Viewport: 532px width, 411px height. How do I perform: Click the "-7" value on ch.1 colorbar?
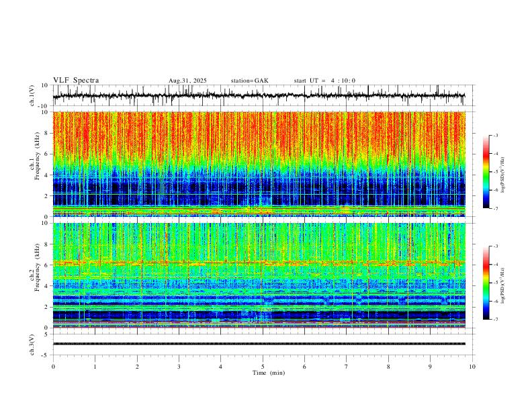495,209
